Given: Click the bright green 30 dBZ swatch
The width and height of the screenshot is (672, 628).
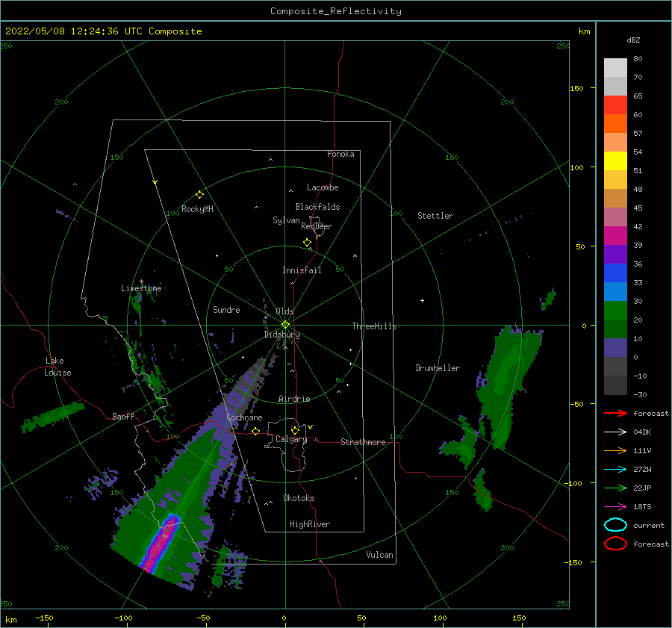Looking at the screenshot, I should pyautogui.click(x=615, y=311).
